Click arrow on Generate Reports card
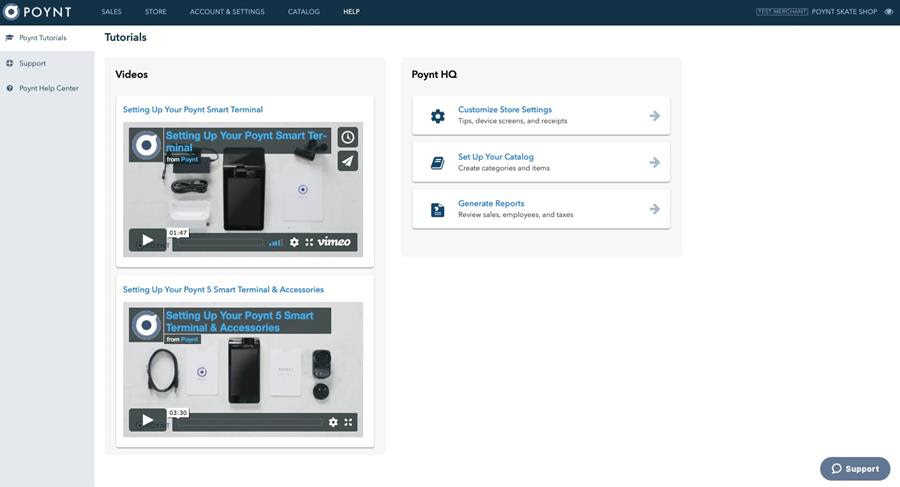This screenshot has width=900, height=487. pyautogui.click(x=654, y=209)
